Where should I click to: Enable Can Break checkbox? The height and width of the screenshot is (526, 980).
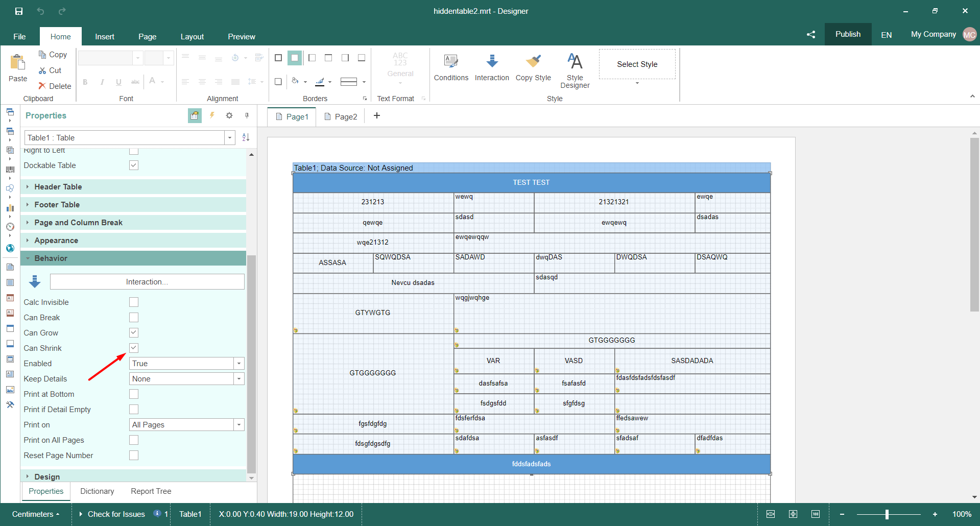click(134, 318)
